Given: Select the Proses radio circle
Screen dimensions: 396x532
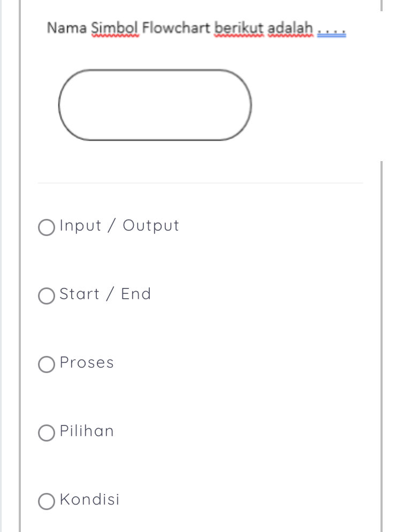Looking at the screenshot, I should coord(47,364).
